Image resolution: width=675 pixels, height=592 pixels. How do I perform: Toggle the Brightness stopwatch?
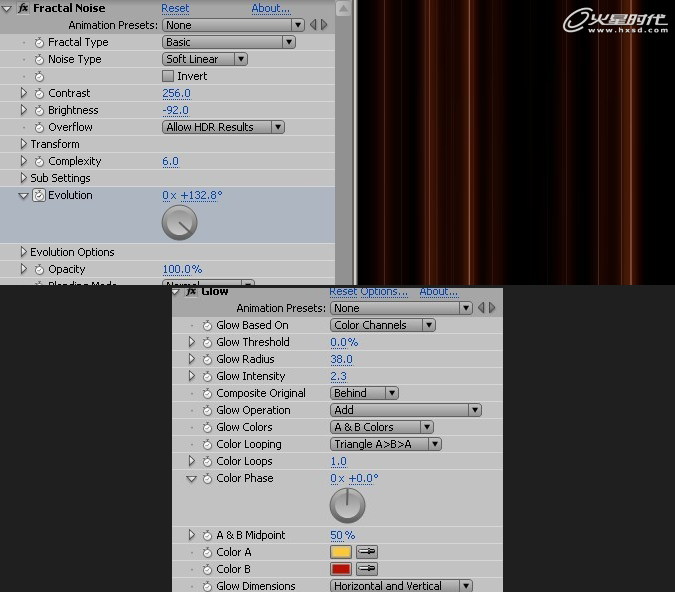[39, 111]
